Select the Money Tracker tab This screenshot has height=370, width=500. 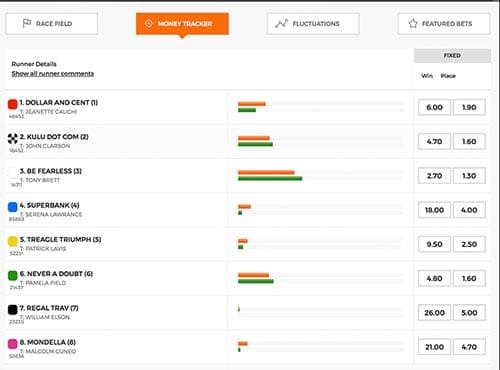182,24
